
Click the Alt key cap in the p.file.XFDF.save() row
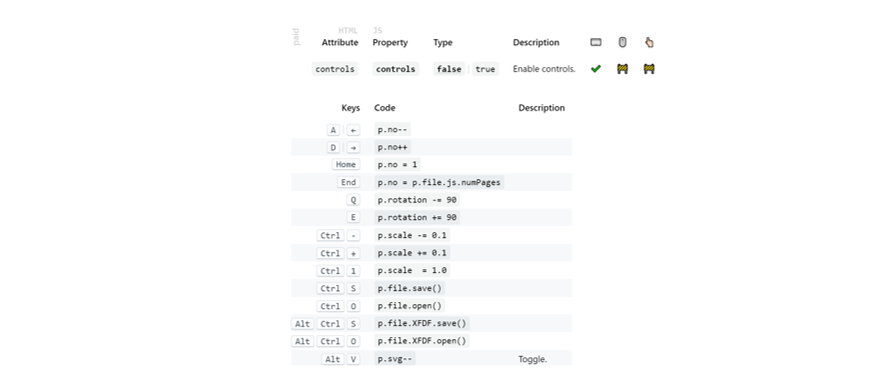[x=303, y=324]
